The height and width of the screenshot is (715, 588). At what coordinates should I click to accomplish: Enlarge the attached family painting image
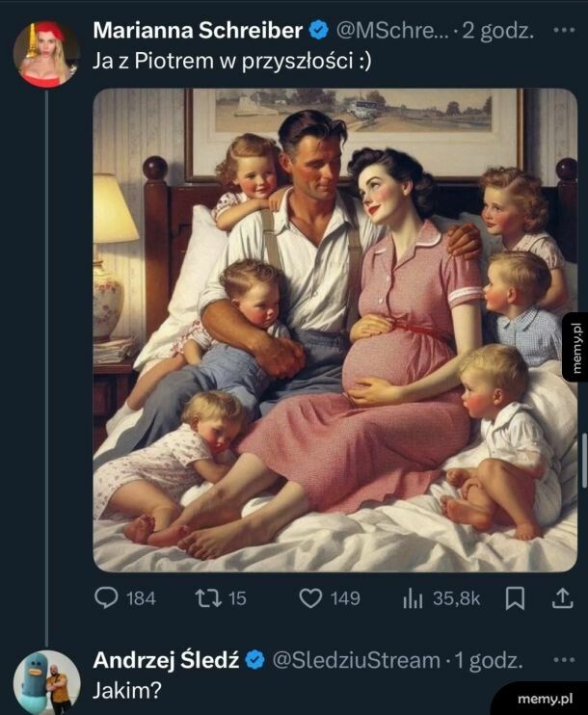pos(334,330)
